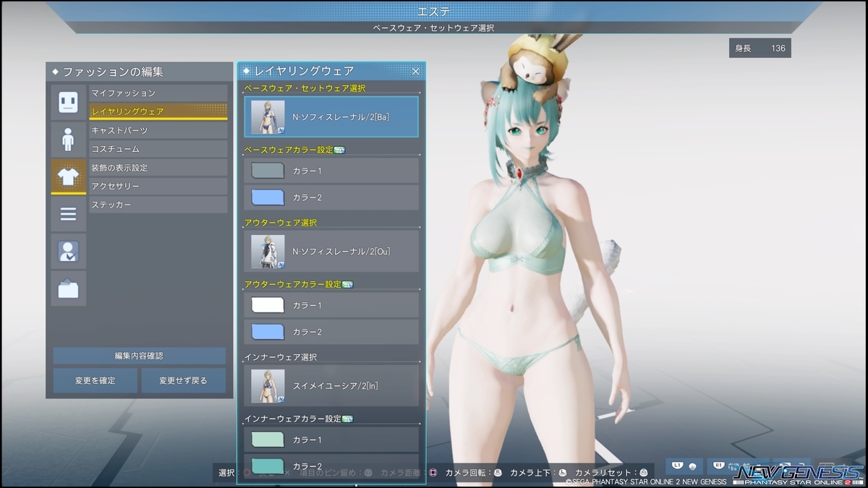Click the インナーウェアカラー設定 sync icon

[347, 419]
